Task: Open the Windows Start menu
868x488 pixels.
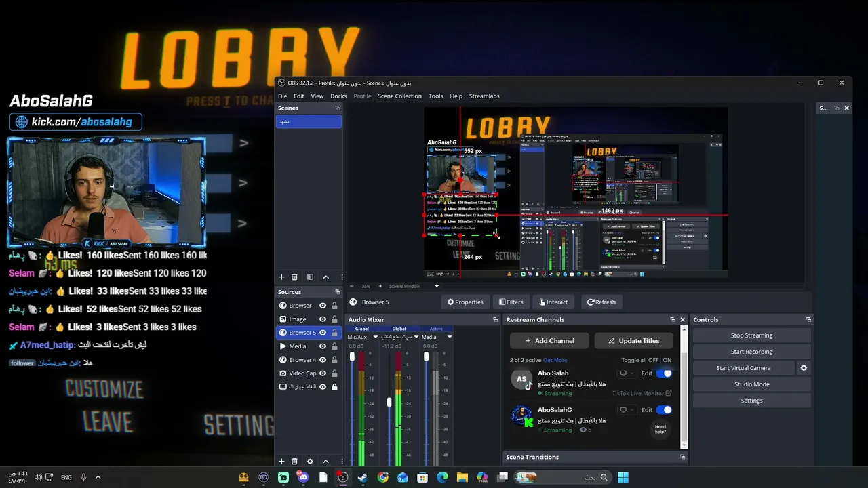Action: (623, 477)
